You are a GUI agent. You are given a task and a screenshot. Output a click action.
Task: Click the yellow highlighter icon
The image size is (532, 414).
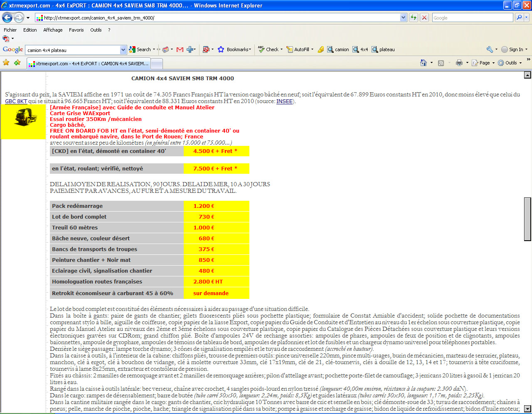[320, 49]
